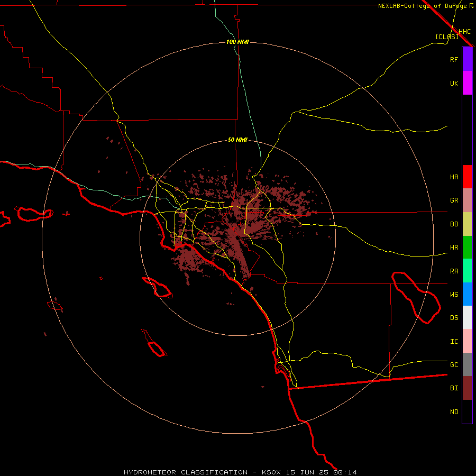The height and width of the screenshot is (476, 476).
Task: Click the GC legend label text
Action: point(454,365)
